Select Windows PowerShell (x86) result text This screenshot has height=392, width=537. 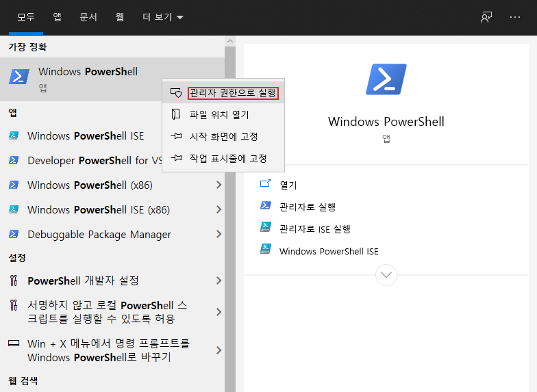click(x=90, y=185)
